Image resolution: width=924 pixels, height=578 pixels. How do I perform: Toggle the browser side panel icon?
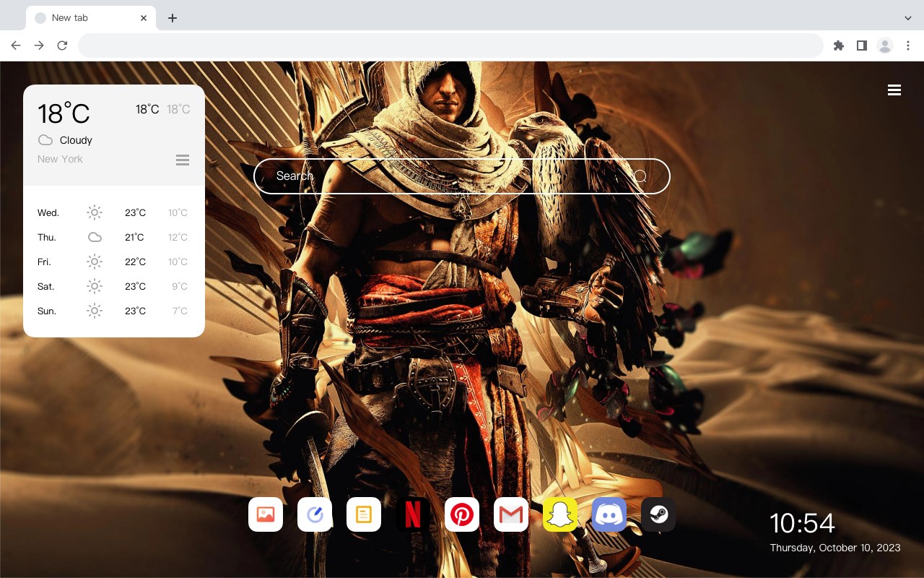click(x=861, y=46)
